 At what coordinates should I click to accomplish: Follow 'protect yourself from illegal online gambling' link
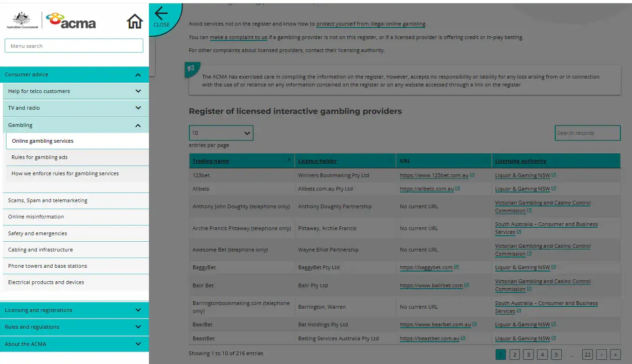(371, 24)
